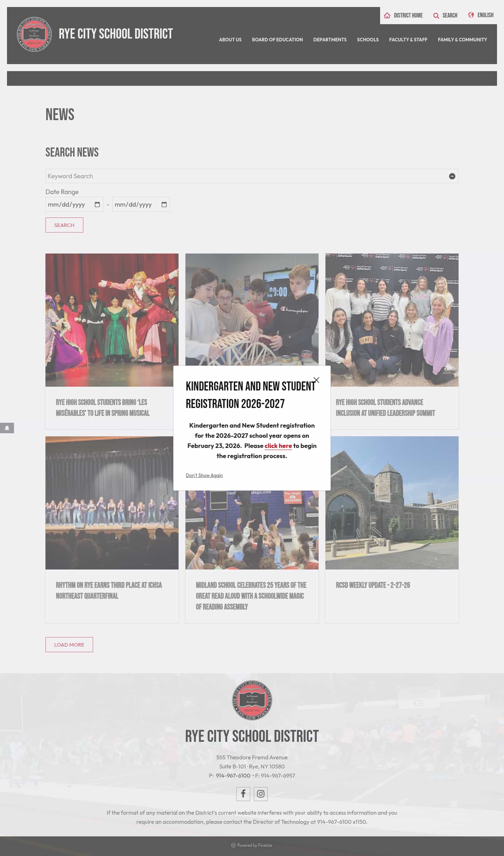Image resolution: width=504 pixels, height=856 pixels.
Task: Open the Unified Leadership Summit headline
Action: (x=385, y=408)
